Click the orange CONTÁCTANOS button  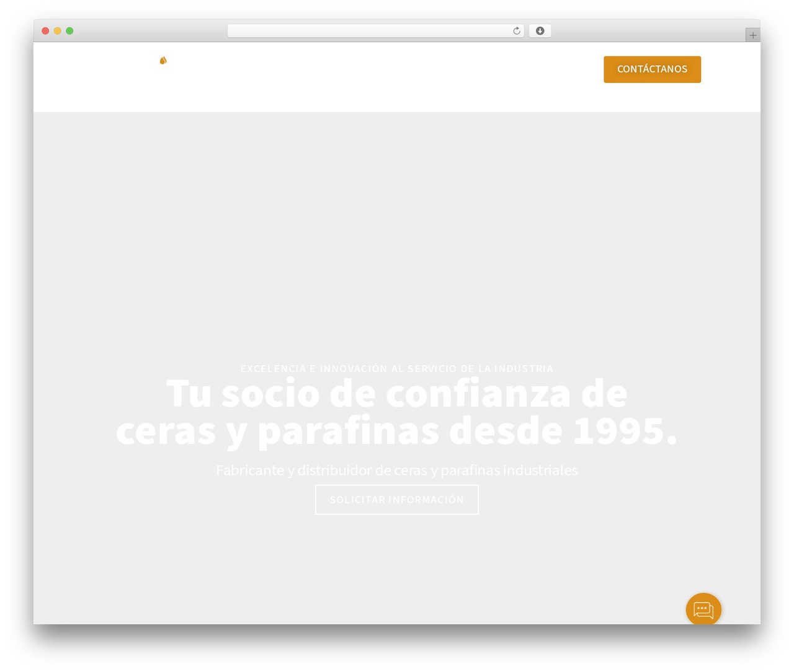click(x=652, y=69)
